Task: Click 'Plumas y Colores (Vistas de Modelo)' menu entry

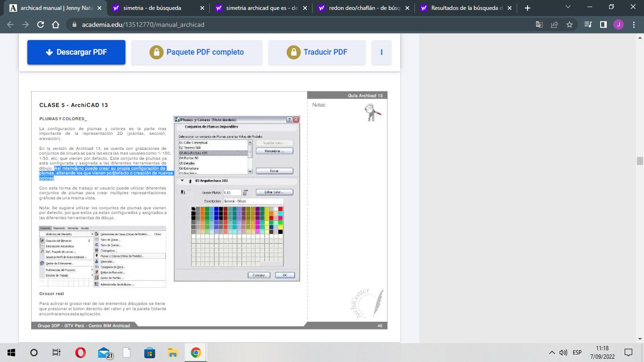Action: pyautogui.click(x=130, y=256)
